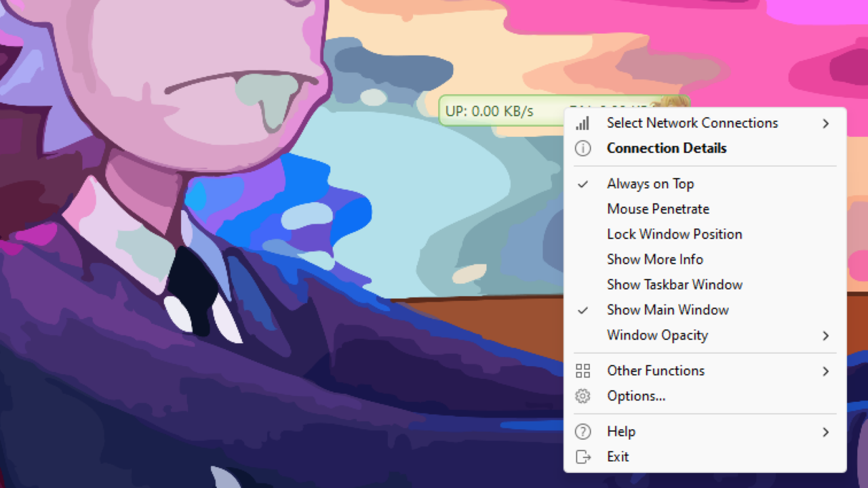Image resolution: width=868 pixels, height=488 pixels.
Task: Open Connection Details by its bold label
Action: pyautogui.click(x=666, y=148)
